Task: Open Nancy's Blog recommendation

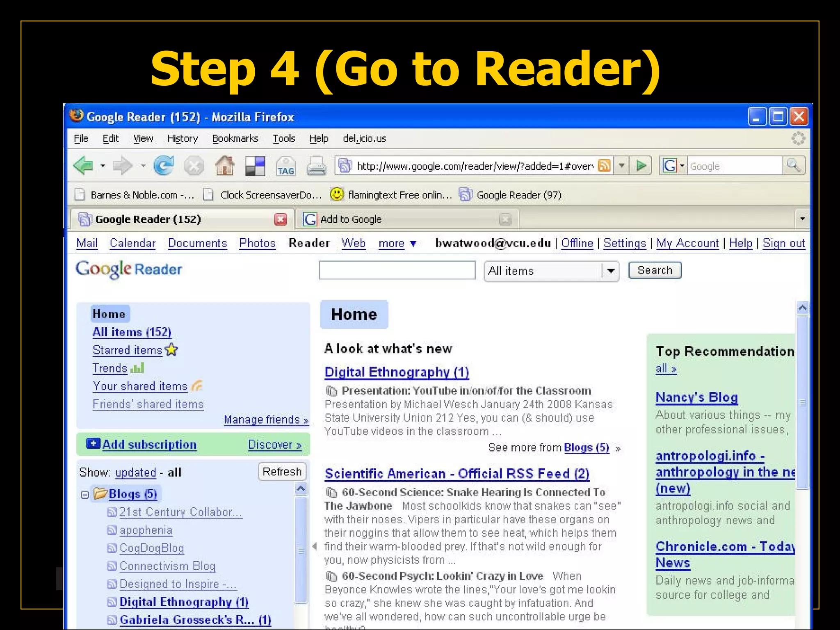Action: tap(696, 397)
